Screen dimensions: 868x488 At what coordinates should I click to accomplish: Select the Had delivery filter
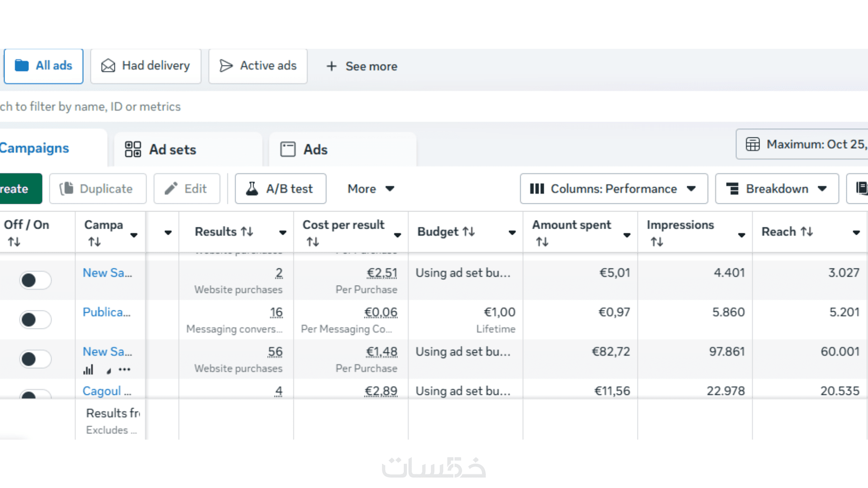tap(146, 66)
